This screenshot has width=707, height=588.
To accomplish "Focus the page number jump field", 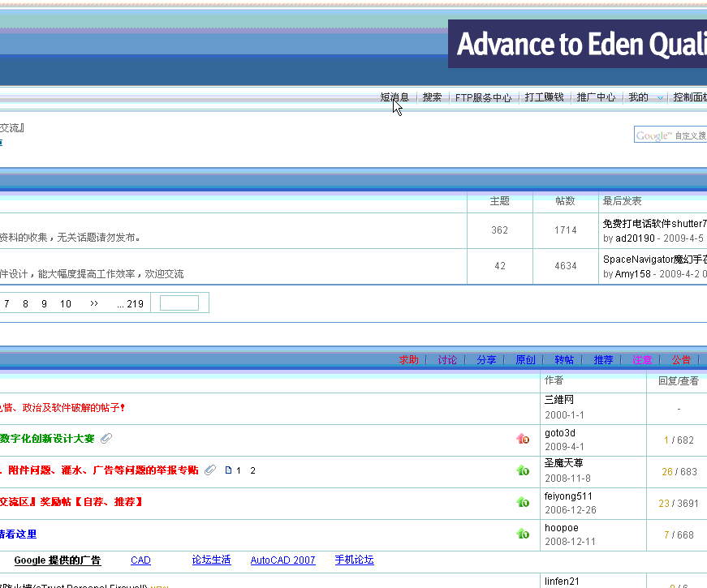I will pos(179,303).
